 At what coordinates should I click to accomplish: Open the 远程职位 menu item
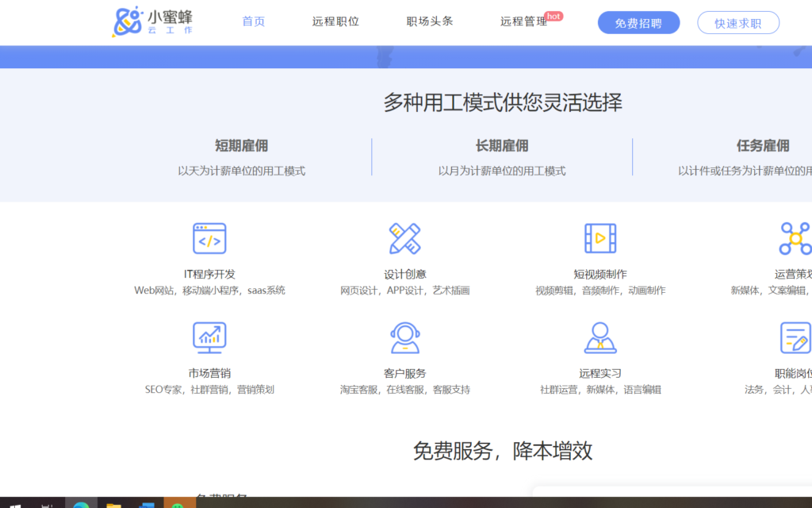pyautogui.click(x=335, y=21)
